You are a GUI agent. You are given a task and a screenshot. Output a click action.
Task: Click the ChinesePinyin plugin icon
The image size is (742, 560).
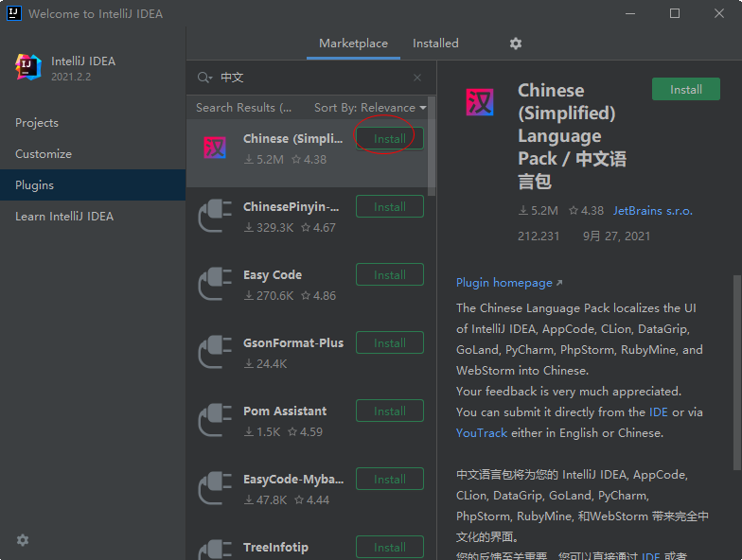click(x=216, y=216)
